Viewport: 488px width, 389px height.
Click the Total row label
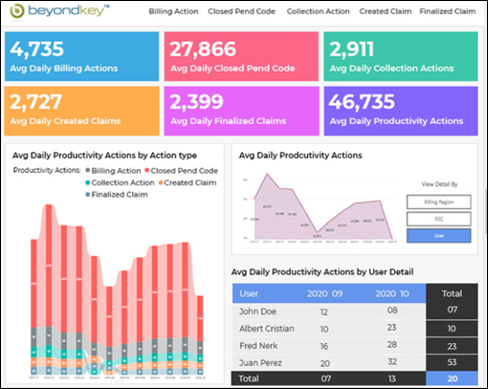point(249,379)
